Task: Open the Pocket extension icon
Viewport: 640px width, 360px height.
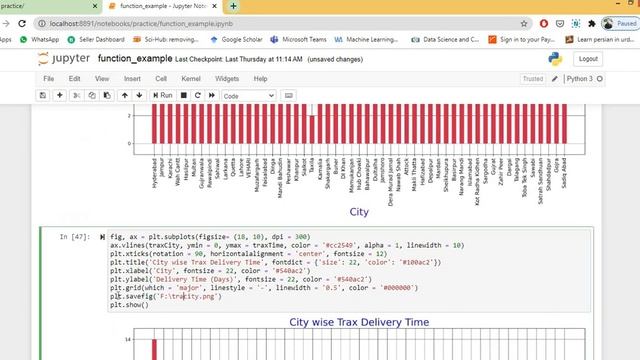Action: (560, 24)
